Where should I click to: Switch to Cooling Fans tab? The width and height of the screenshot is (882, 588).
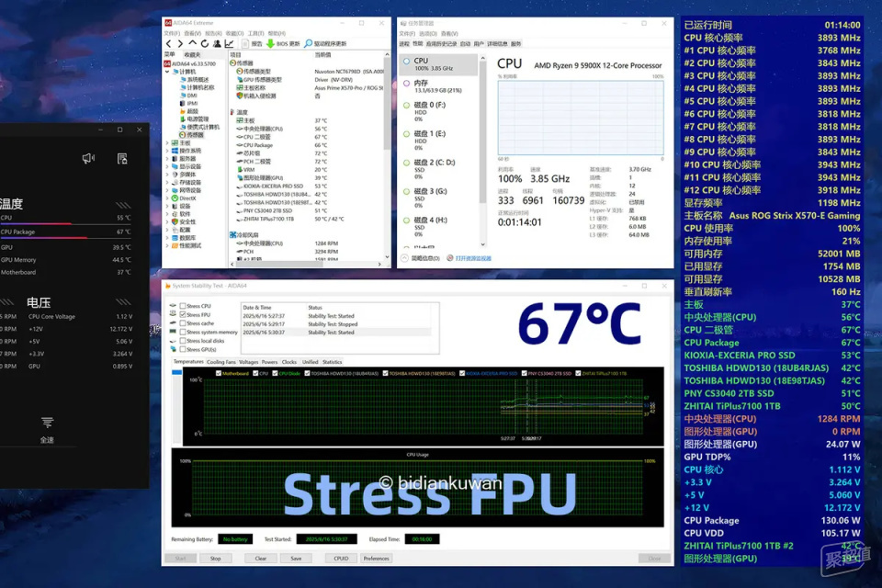point(221,362)
